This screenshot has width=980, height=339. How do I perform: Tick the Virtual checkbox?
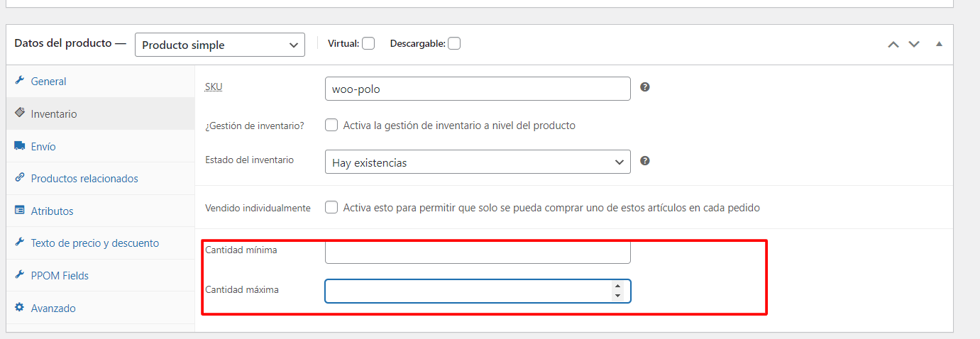(x=368, y=43)
